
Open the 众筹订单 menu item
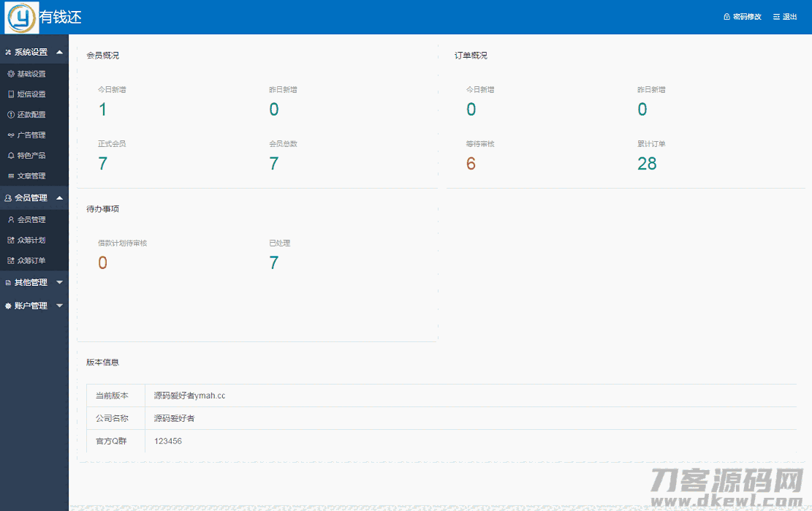pyautogui.click(x=31, y=261)
